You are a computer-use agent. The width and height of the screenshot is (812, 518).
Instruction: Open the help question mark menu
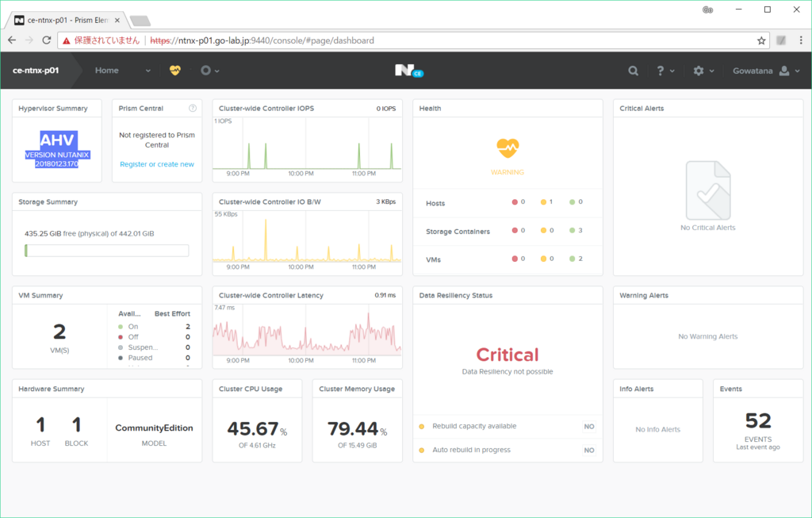click(x=661, y=71)
